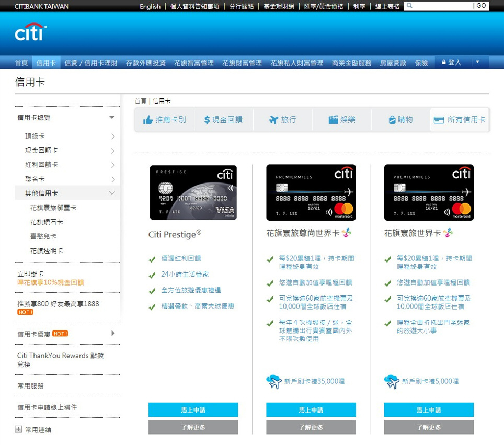The width and height of the screenshot is (504, 445).
Task: Click the English language link
Action: [x=150, y=6]
